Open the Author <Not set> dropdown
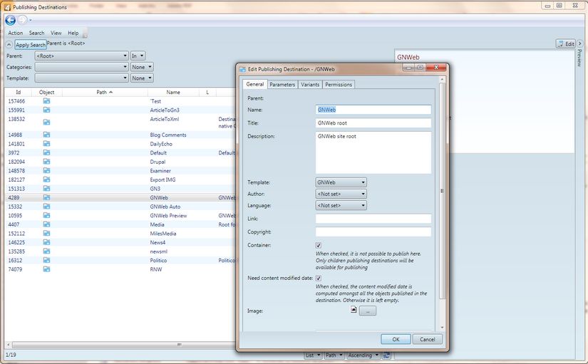588x364 pixels. pos(341,194)
